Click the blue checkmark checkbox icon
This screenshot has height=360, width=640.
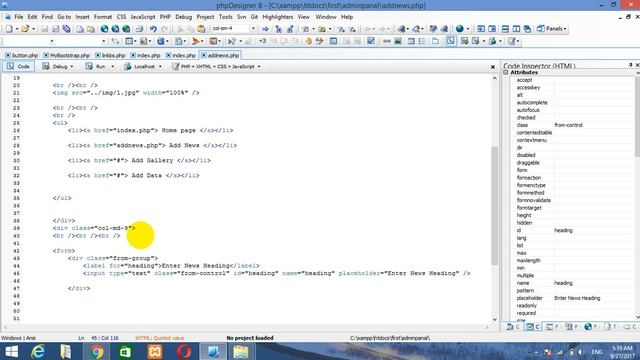point(371,41)
